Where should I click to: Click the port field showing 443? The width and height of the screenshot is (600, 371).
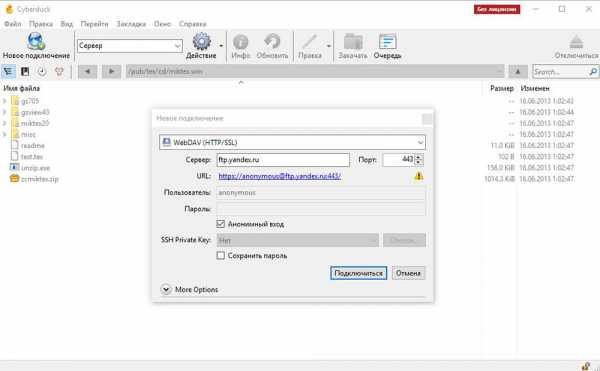pyautogui.click(x=399, y=159)
